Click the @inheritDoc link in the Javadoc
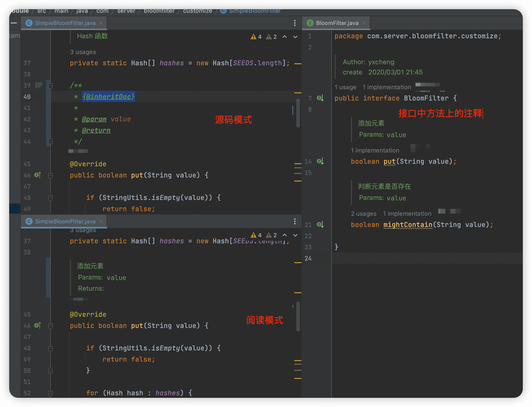 tap(108, 97)
